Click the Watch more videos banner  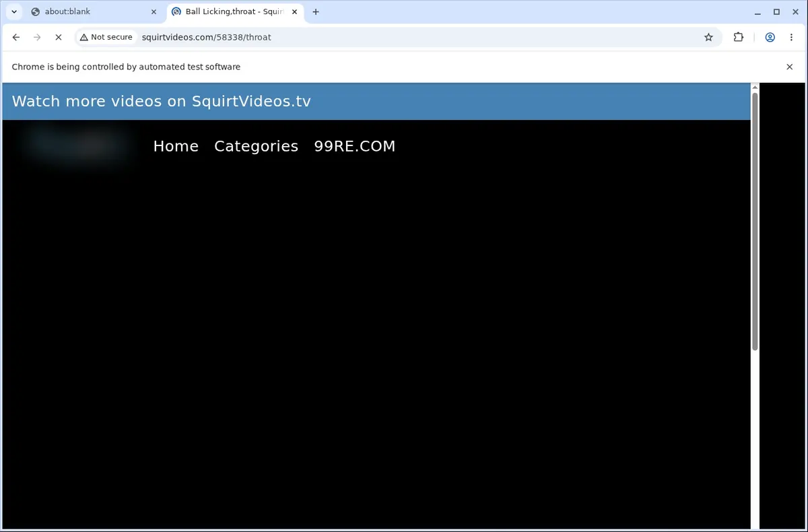(x=376, y=101)
